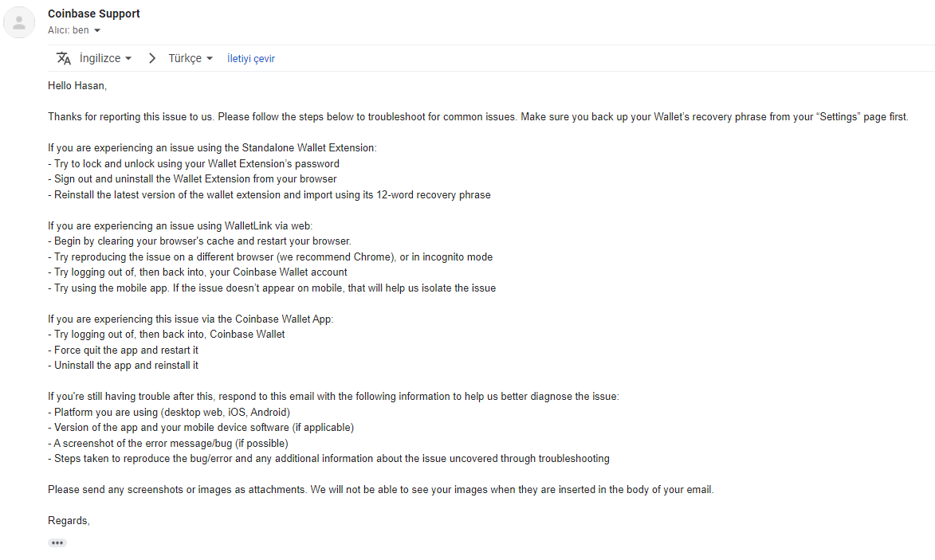Open the Türkçe target language dropdown
This screenshot has height=560, width=935.
point(191,58)
